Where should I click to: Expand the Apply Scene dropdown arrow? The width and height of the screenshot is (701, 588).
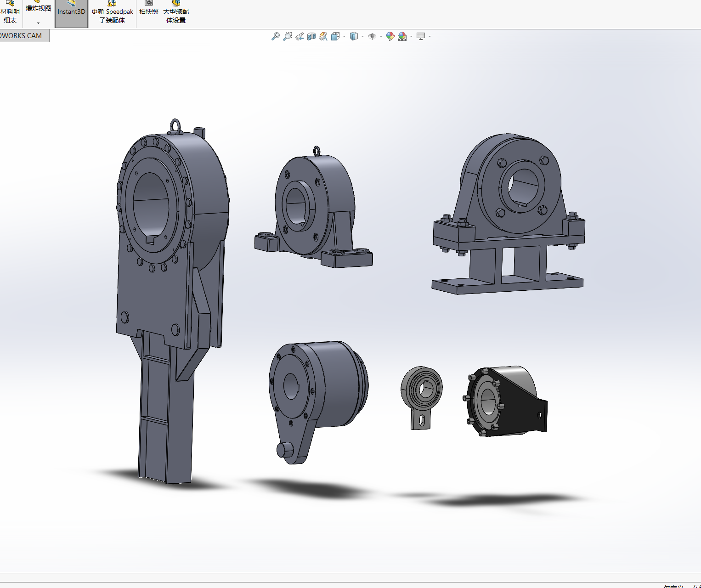411,36
